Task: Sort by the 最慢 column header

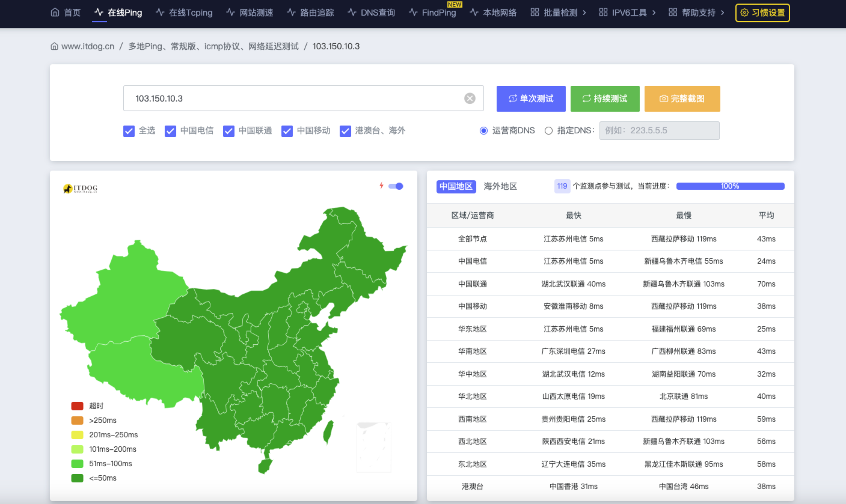Action: tap(684, 215)
